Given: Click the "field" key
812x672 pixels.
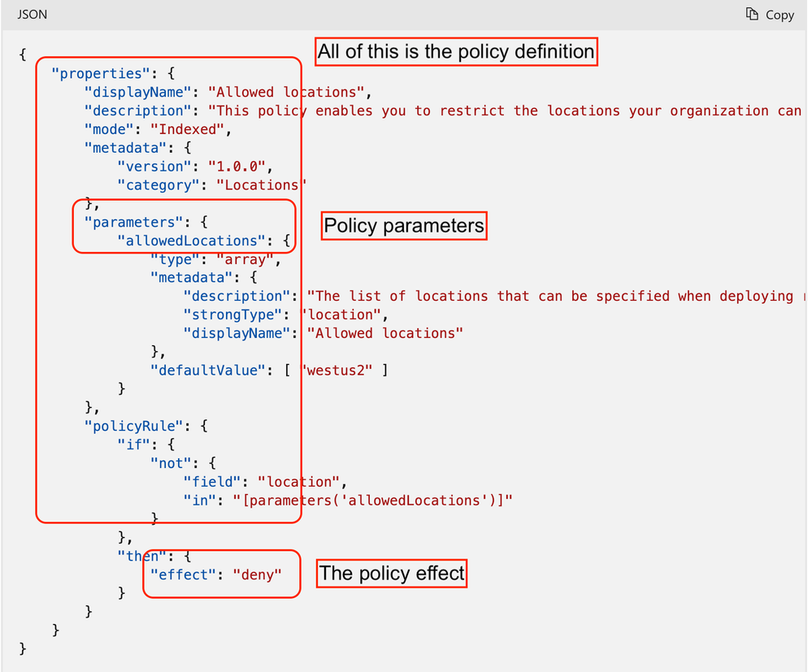Looking at the screenshot, I should click(212, 482).
